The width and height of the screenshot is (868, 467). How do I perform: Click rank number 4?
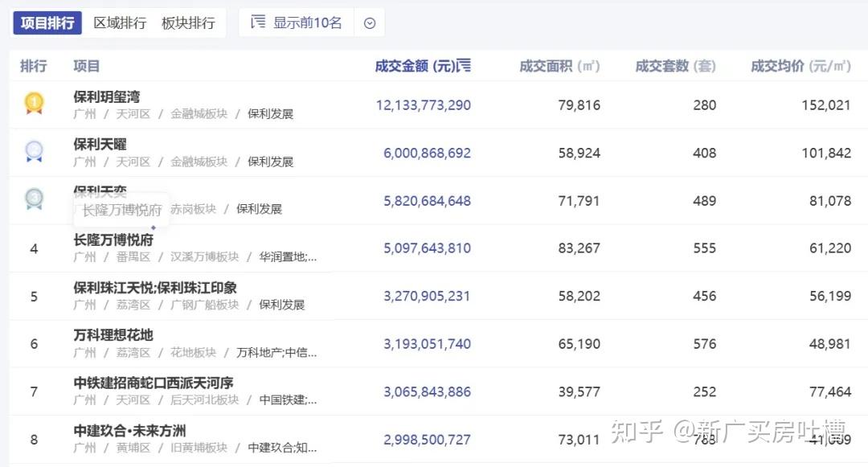point(34,248)
